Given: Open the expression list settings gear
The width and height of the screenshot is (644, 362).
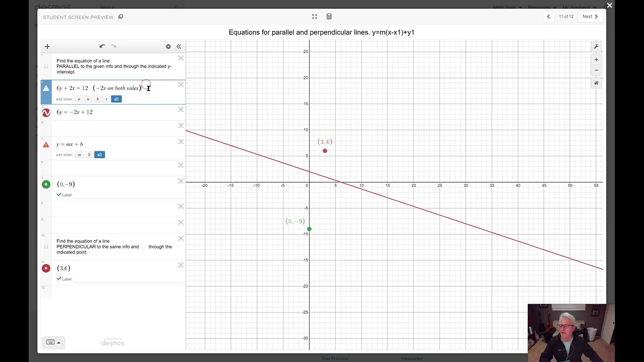Looking at the screenshot, I should pos(169,46).
